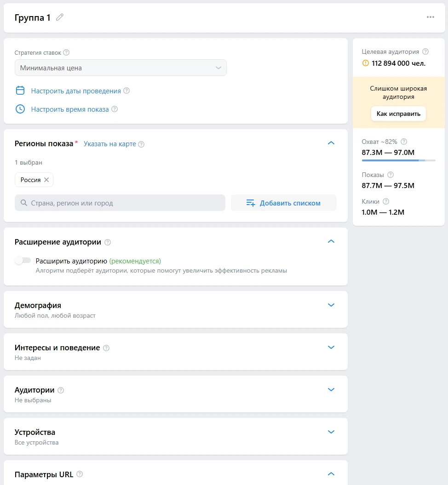Expand the Аудитории section
The image size is (448, 485).
point(331,390)
